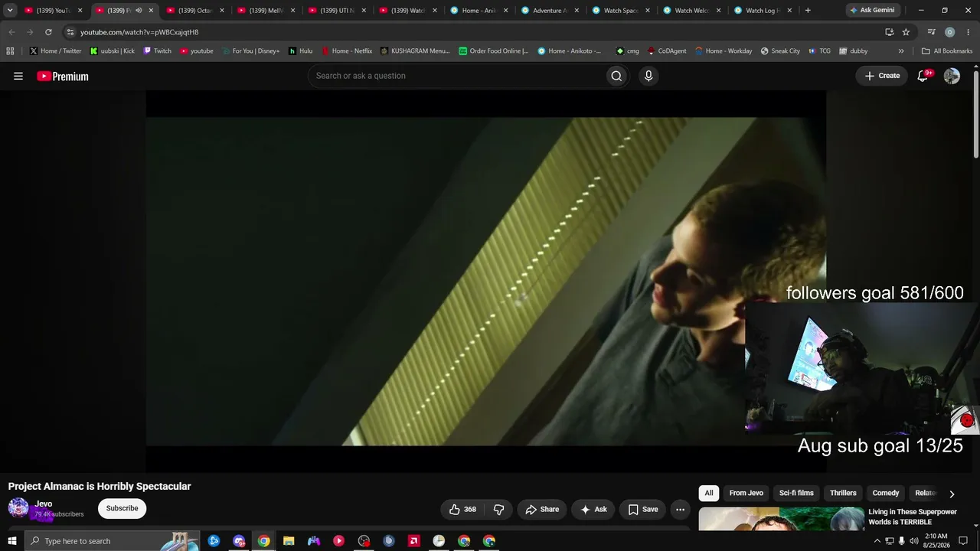
Task: Select the All filter chip
Action: coord(709,493)
